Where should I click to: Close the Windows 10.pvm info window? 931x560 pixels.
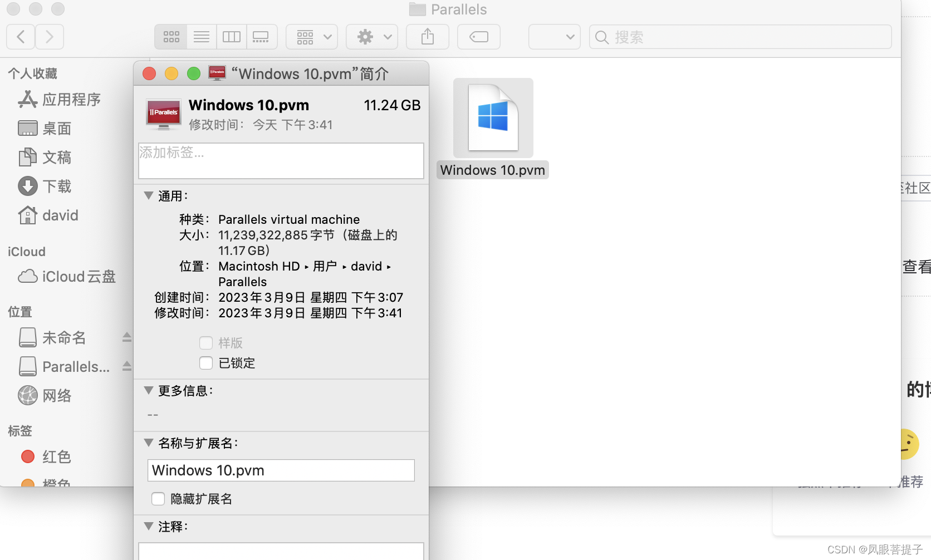click(x=149, y=73)
